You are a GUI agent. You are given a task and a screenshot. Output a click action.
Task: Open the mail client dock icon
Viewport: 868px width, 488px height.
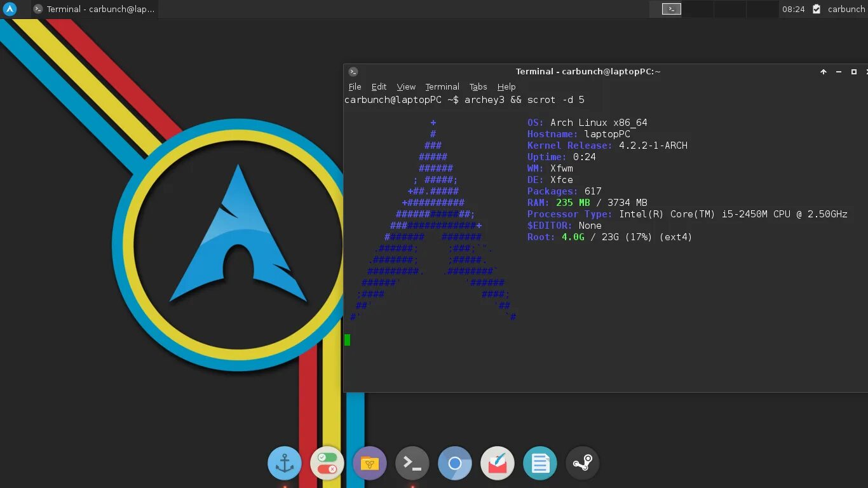click(497, 463)
